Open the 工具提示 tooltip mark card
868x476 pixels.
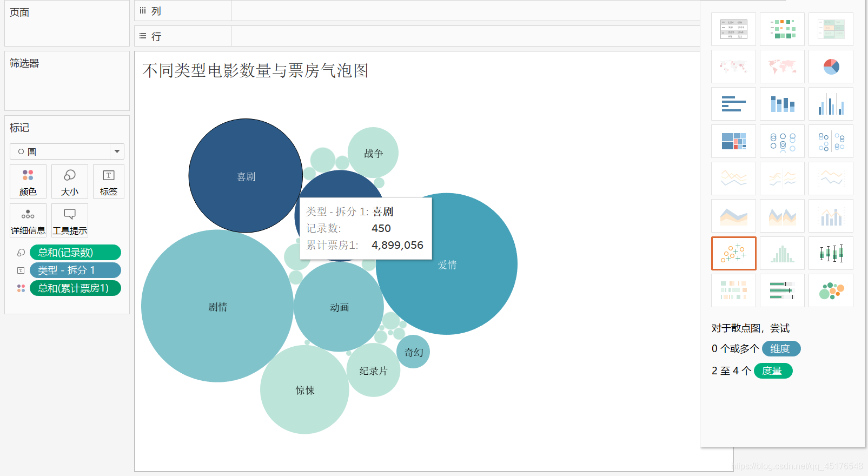click(x=70, y=221)
